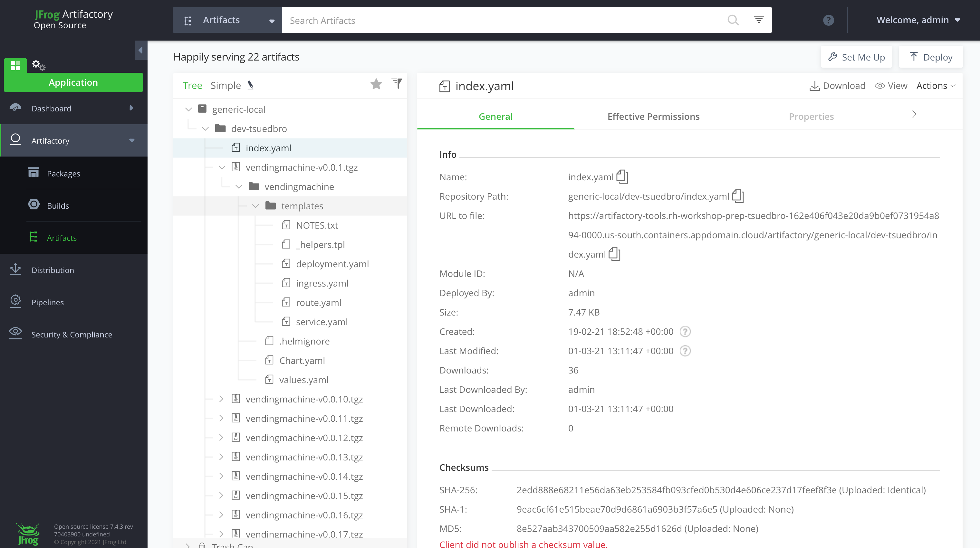Switch to Effective Permissions tab

[653, 116]
